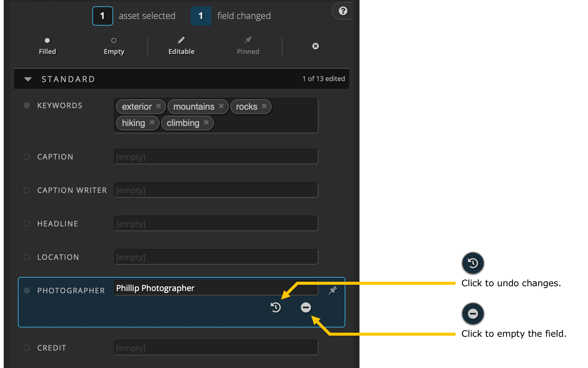Empty the Photographer field with minus icon

point(306,307)
